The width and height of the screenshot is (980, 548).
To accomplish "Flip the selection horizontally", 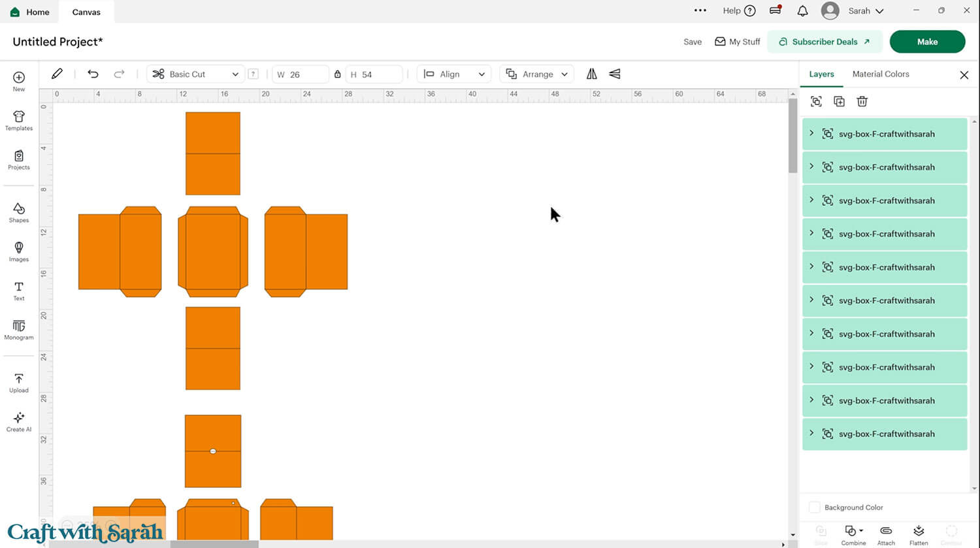I will click(x=591, y=74).
